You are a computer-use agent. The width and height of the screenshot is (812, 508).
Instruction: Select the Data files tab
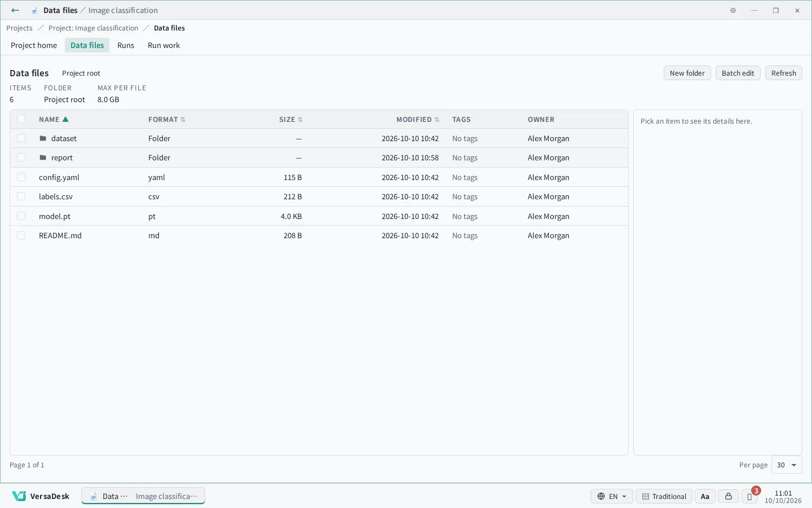(87, 45)
